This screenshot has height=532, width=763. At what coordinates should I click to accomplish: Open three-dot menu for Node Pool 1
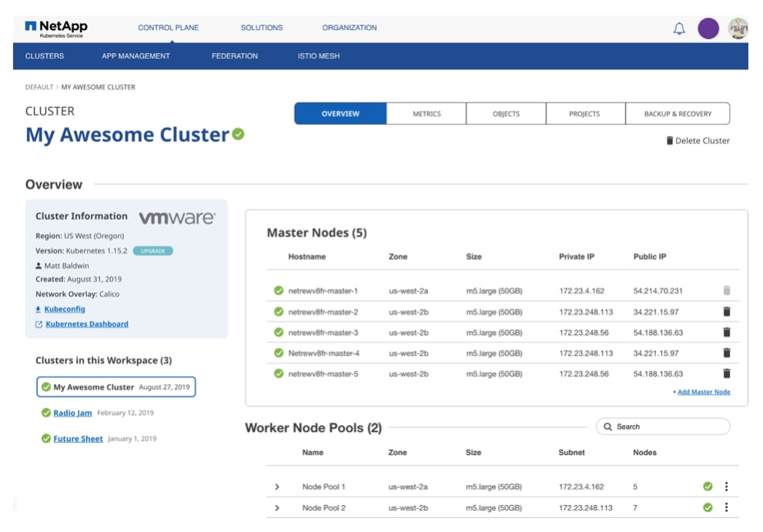click(726, 487)
